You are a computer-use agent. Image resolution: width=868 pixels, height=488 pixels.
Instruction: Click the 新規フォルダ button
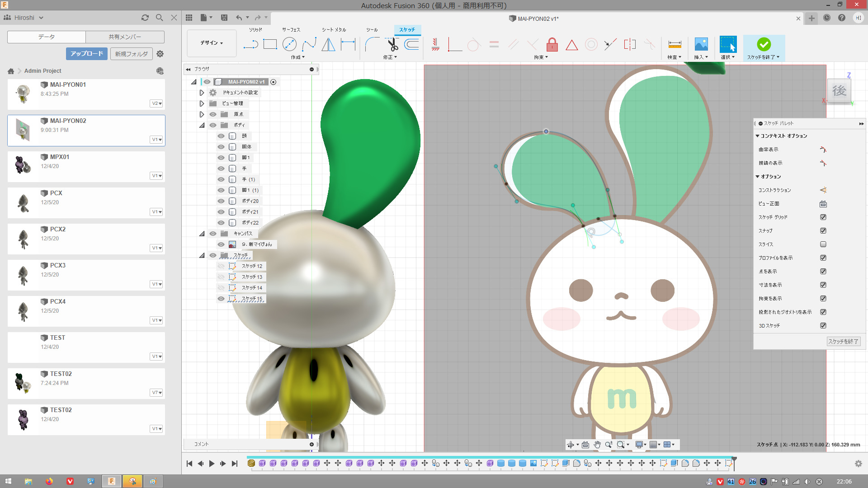[x=131, y=54]
